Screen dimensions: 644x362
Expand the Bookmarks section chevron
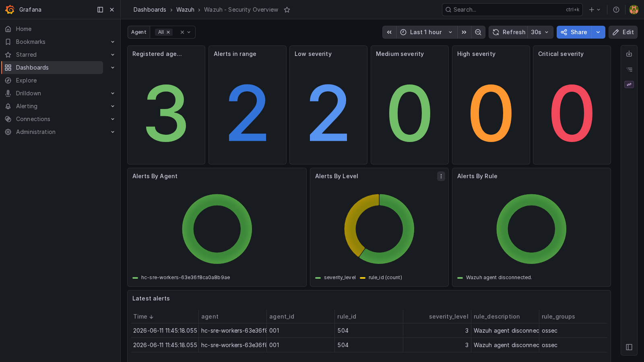(113, 42)
